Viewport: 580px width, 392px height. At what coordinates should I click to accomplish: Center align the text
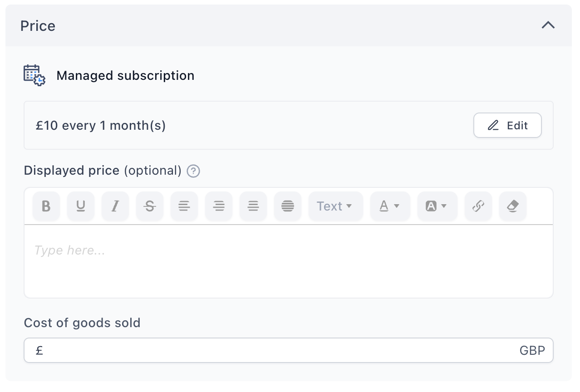(x=253, y=206)
